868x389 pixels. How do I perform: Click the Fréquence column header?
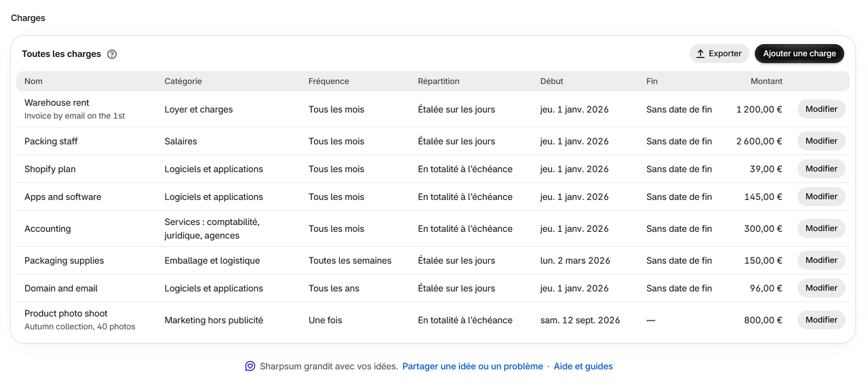pos(329,81)
